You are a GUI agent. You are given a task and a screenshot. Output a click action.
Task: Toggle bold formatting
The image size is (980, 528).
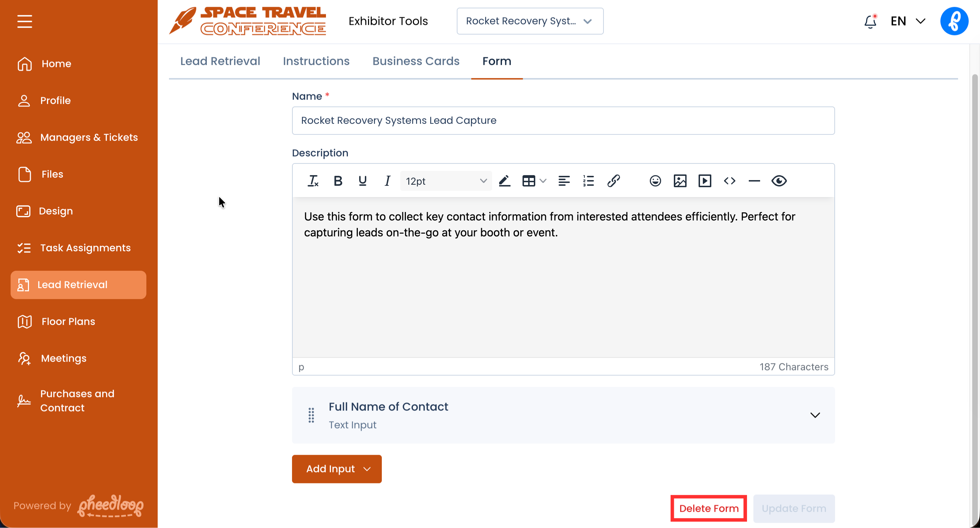(x=337, y=181)
